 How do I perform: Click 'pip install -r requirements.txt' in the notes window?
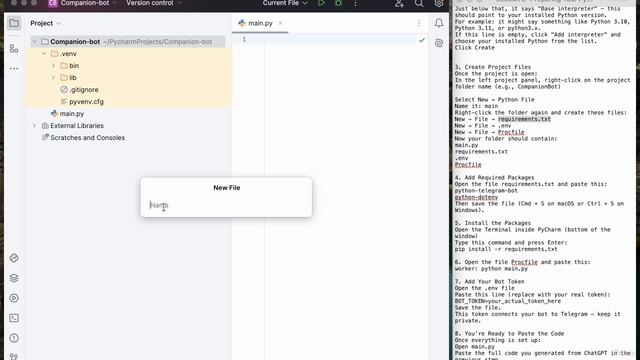[506, 249]
